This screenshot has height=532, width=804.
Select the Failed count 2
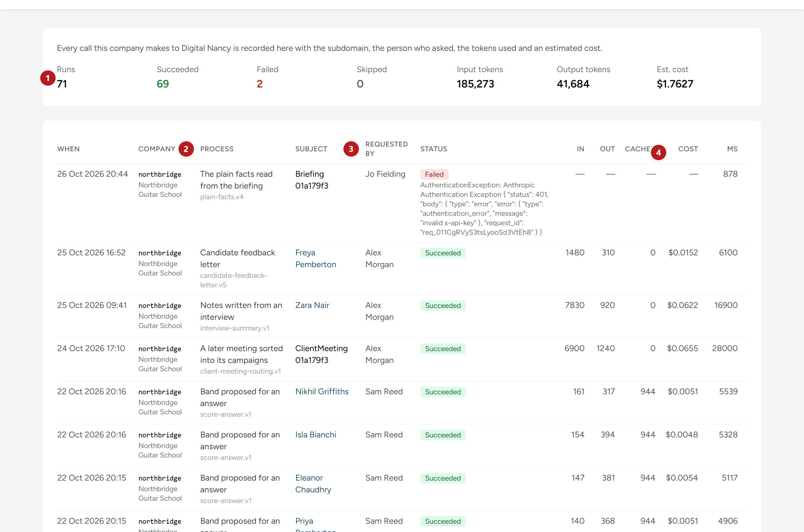tap(260, 84)
